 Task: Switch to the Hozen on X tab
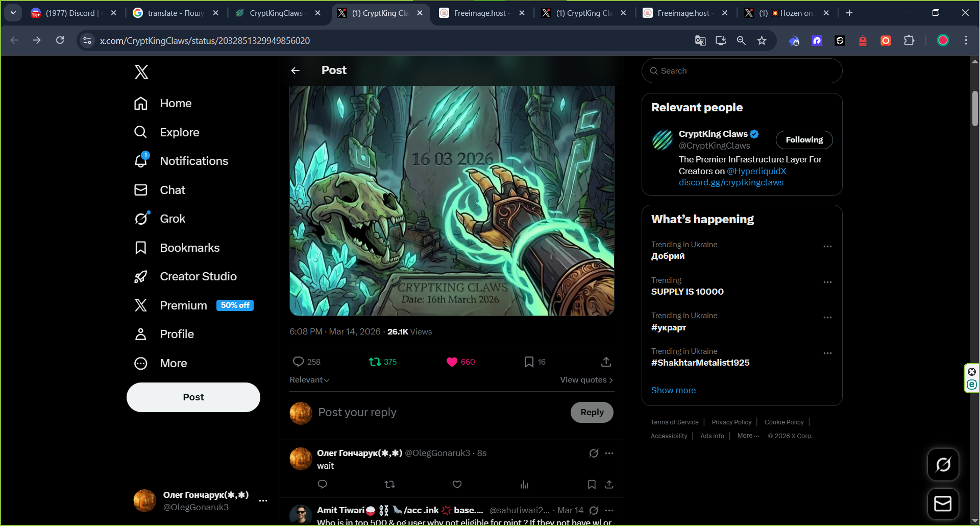coord(786,13)
